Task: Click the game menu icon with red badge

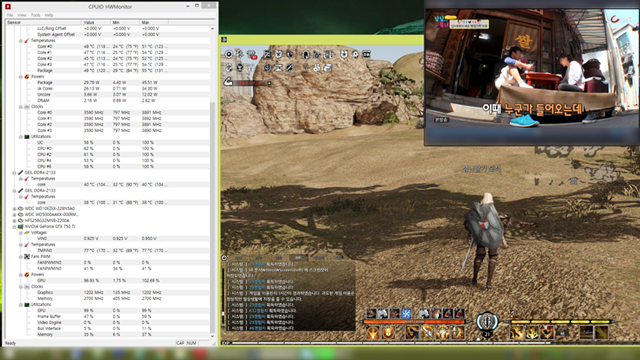Action: [251, 54]
